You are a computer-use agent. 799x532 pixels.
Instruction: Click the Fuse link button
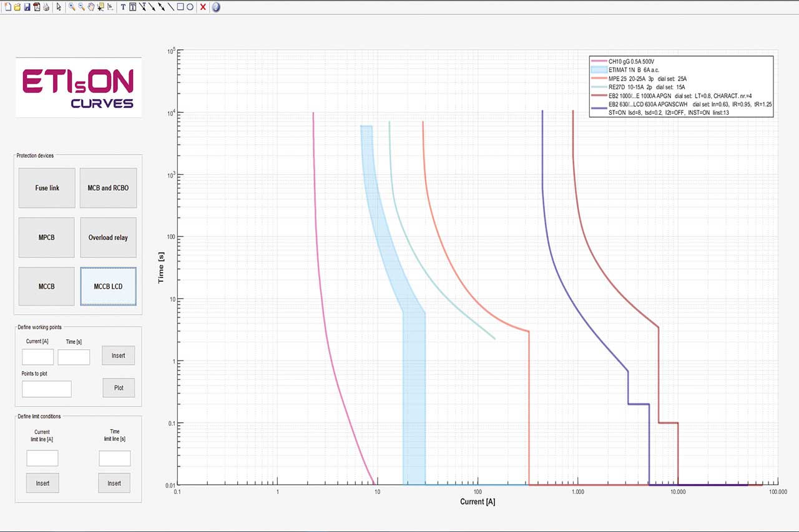point(47,188)
